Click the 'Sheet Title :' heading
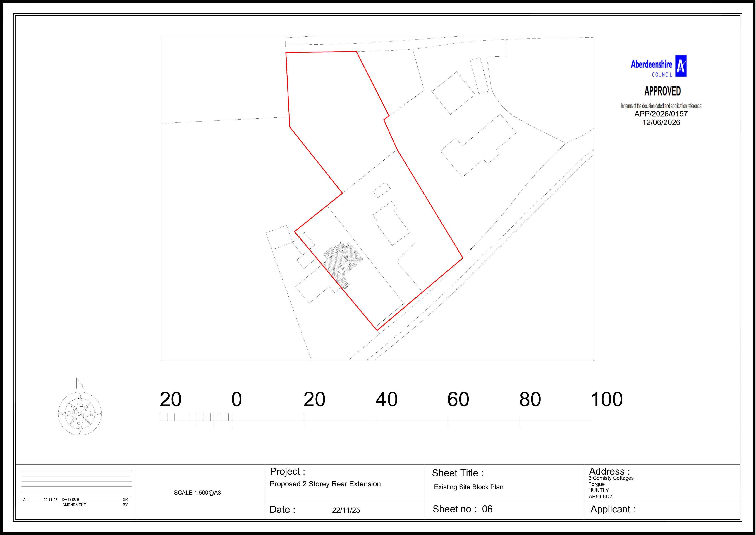756x535 pixels. point(458,473)
